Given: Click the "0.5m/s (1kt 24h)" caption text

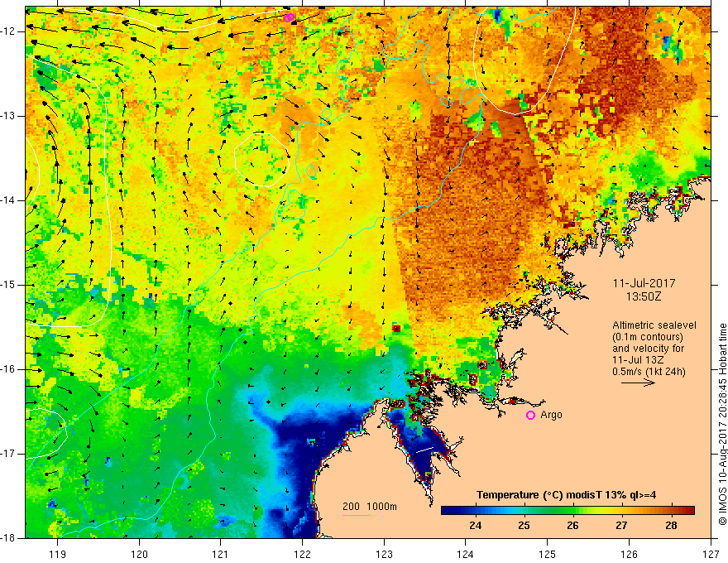Looking at the screenshot, I should point(649,372).
